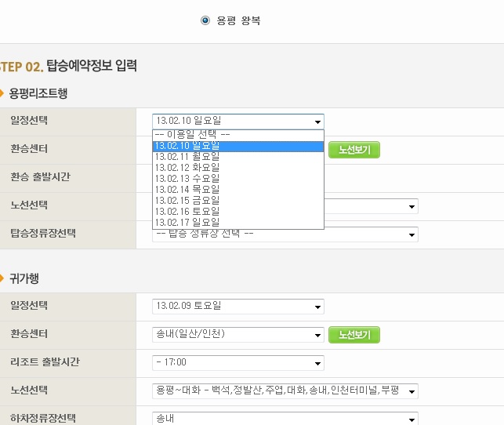Screen dimensions: 504x425
Task: Pick the 13.02.14 목요일 date option
Action: pyautogui.click(x=237, y=190)
